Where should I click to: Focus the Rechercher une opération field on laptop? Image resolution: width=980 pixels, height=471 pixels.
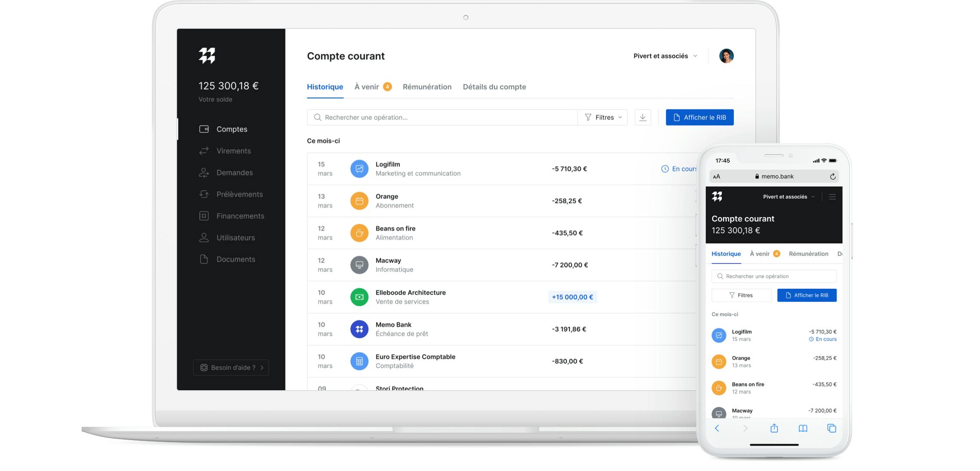pyautogui.click(x=442, y=117)
